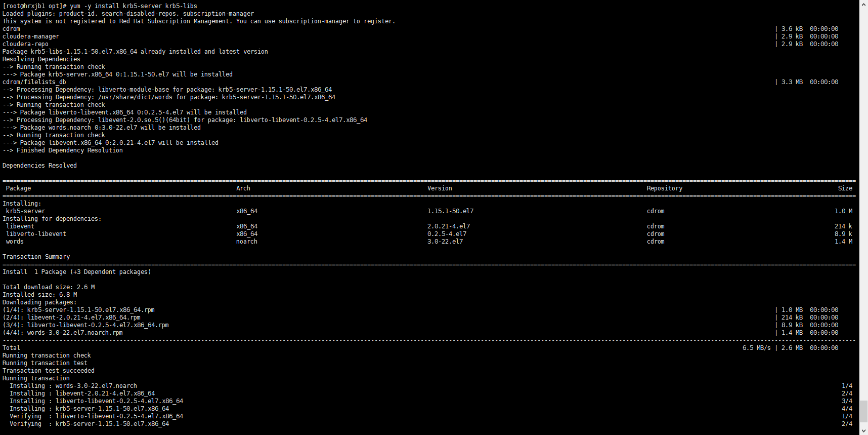Click the 'libverto-module-base' dependency line

[167, 90]
